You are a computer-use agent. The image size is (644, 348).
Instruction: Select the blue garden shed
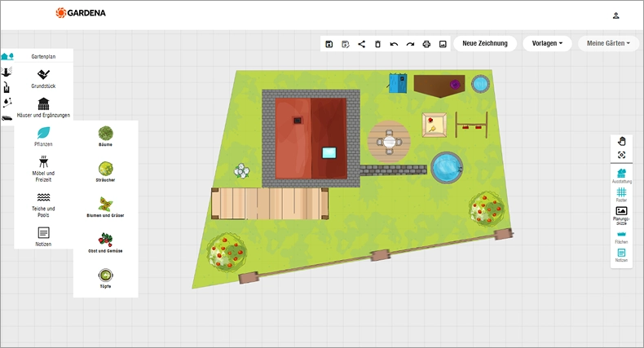(x=398, y=83)
